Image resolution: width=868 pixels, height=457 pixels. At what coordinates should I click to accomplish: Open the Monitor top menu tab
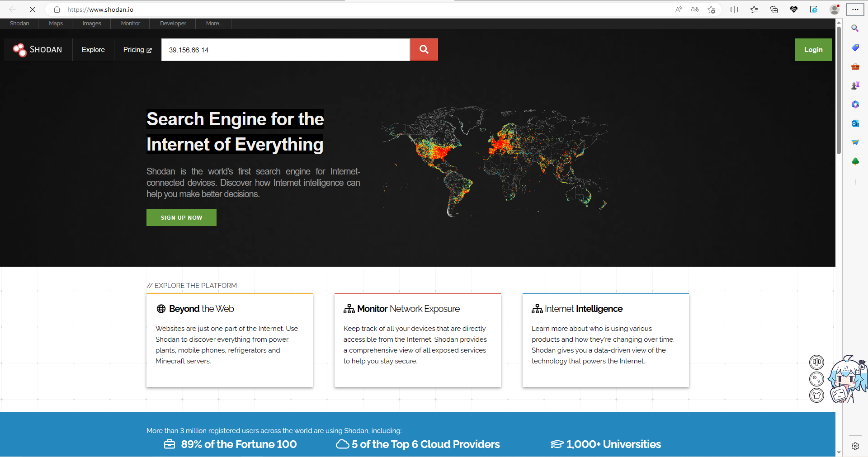coord(131,24)
